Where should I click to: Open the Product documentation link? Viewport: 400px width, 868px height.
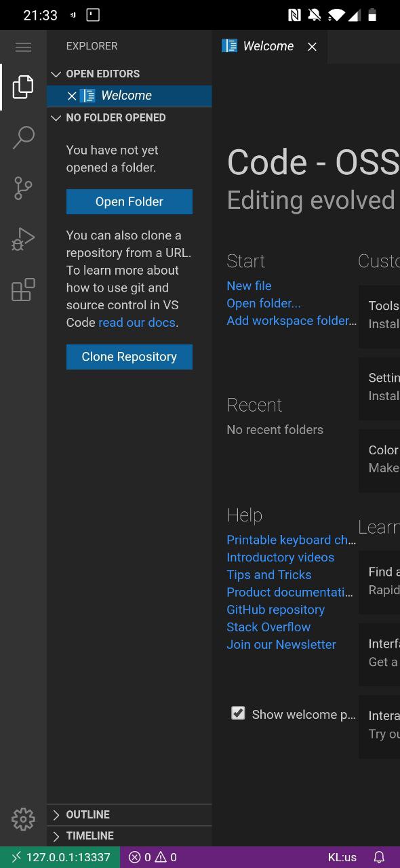290,593
